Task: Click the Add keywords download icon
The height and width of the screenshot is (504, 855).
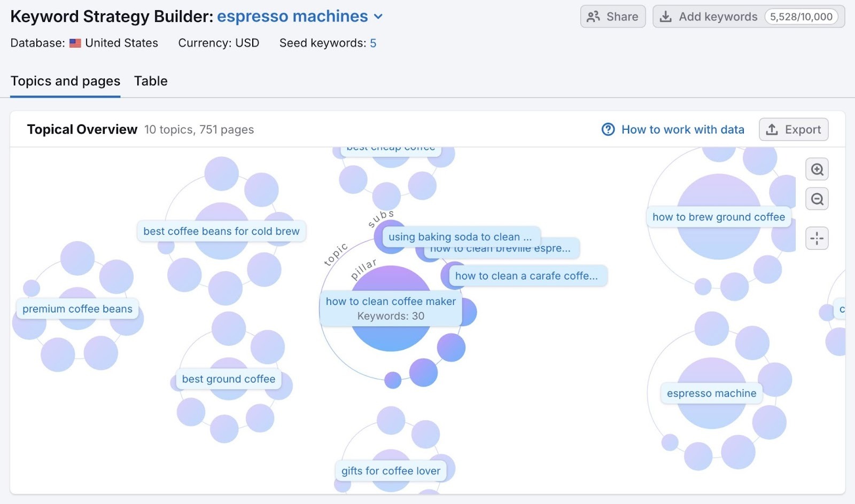Action: click(665, 17)
